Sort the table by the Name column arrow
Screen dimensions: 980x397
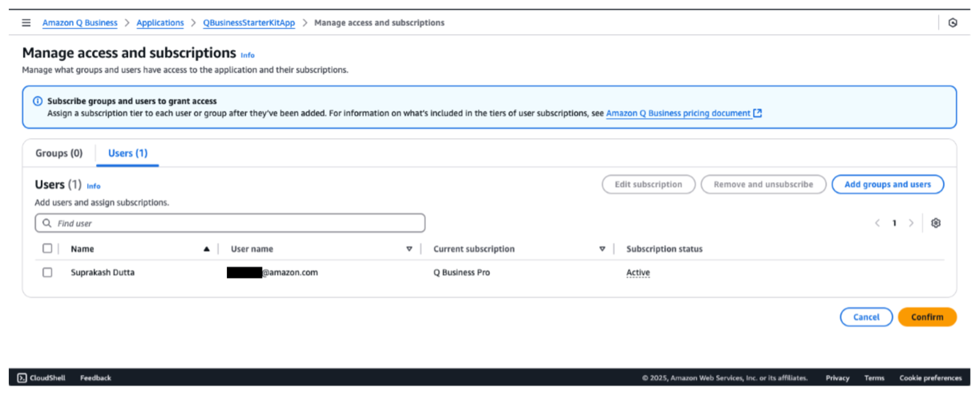(x=206, y=248)
